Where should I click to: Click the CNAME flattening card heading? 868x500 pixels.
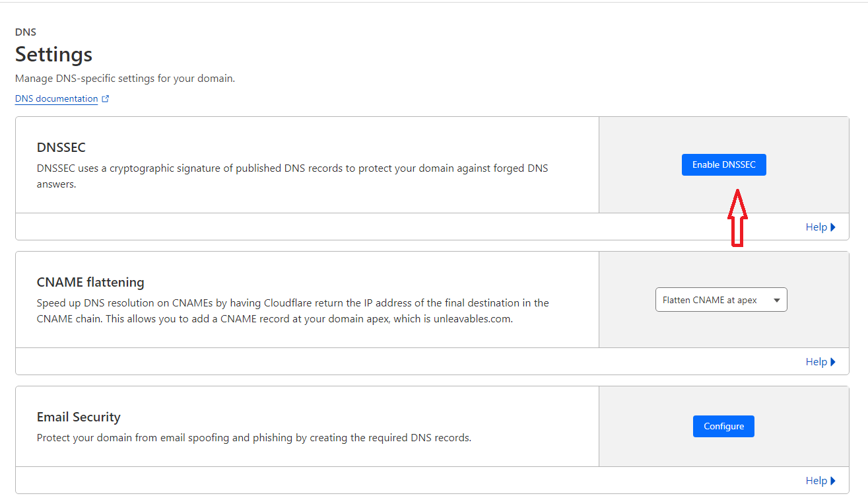(x=90, y=282)
